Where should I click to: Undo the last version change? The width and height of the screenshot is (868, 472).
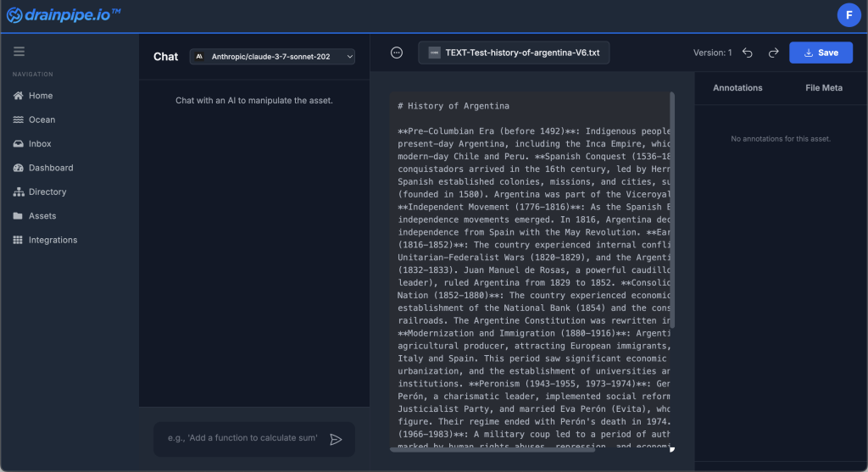tap(748, 53)
